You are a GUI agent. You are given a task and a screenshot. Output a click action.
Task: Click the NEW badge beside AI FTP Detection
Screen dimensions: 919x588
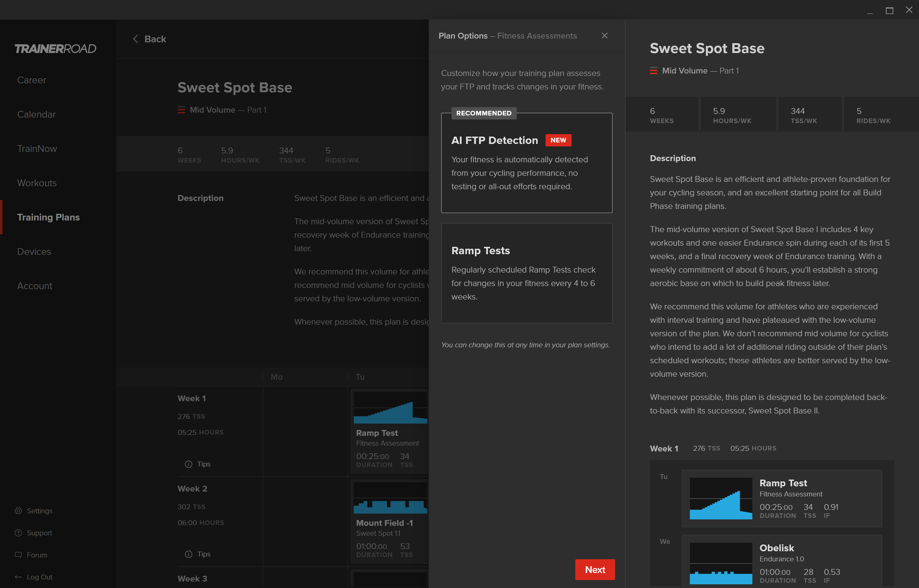pos(558,140)
